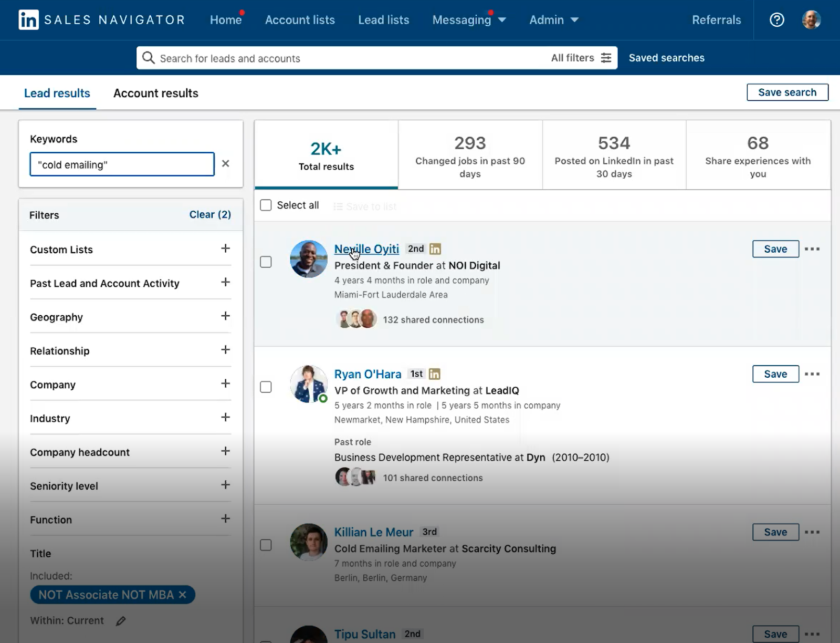The width and height of the screenshot is (840, 643).
Task: Open the All filters sliders icon
Action: click(606, 58)
